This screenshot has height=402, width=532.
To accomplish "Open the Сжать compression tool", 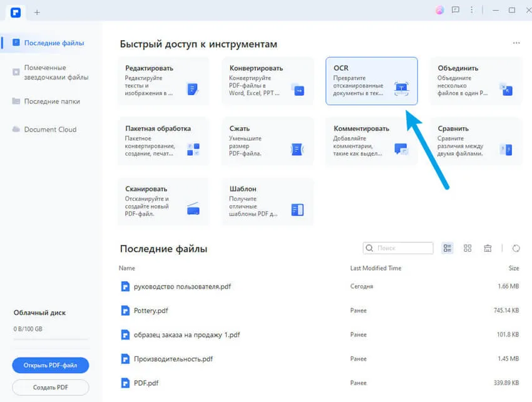I will point(267,141).
